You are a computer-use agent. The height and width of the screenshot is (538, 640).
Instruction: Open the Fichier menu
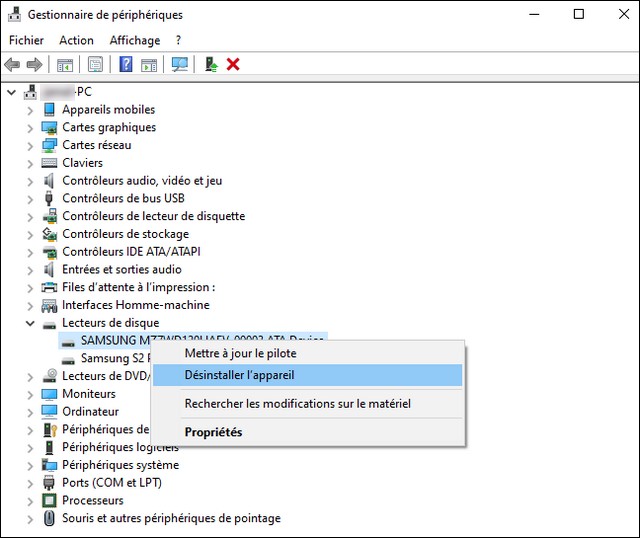click(x=26, y=40)
